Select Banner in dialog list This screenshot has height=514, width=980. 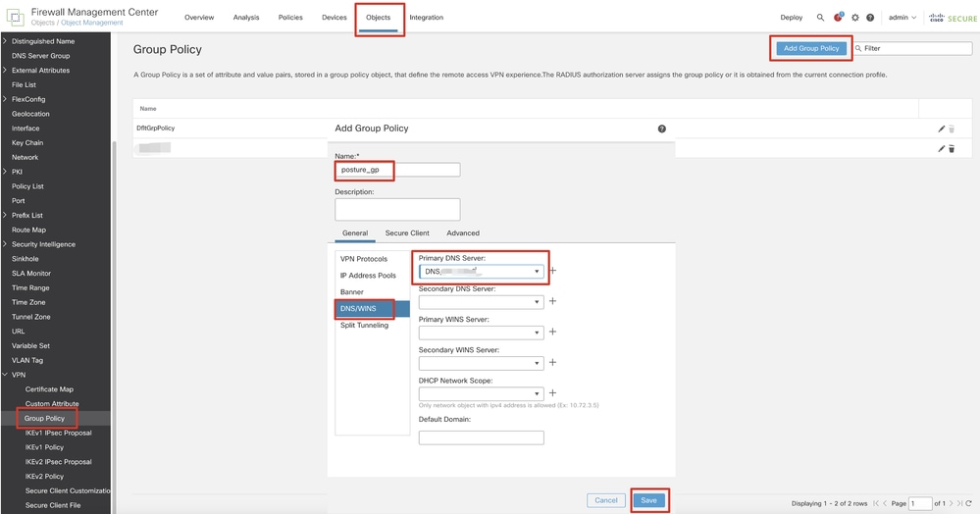(x=352, y=292)
